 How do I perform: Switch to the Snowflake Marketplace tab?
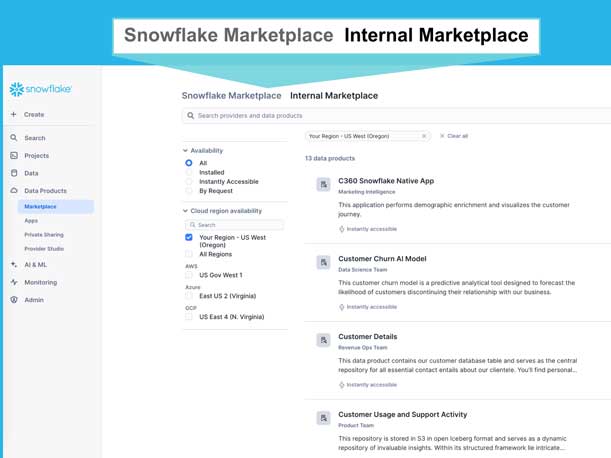tap(231, 96)
